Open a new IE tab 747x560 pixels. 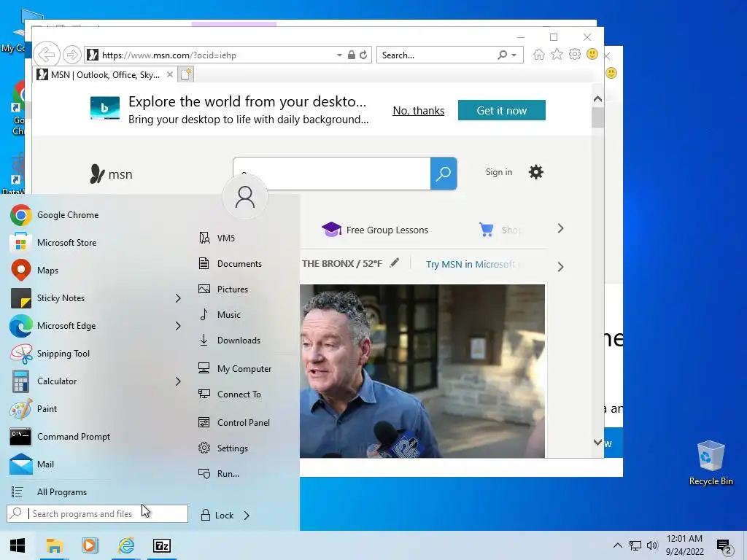coord(186,75)
